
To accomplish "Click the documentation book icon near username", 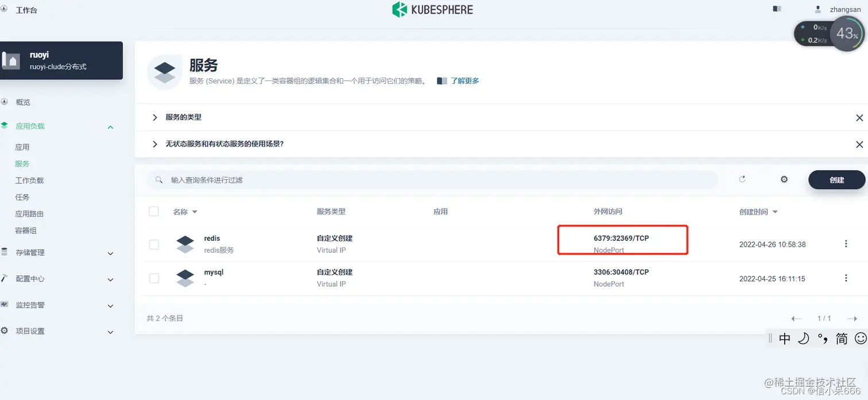I will [777, 9].
